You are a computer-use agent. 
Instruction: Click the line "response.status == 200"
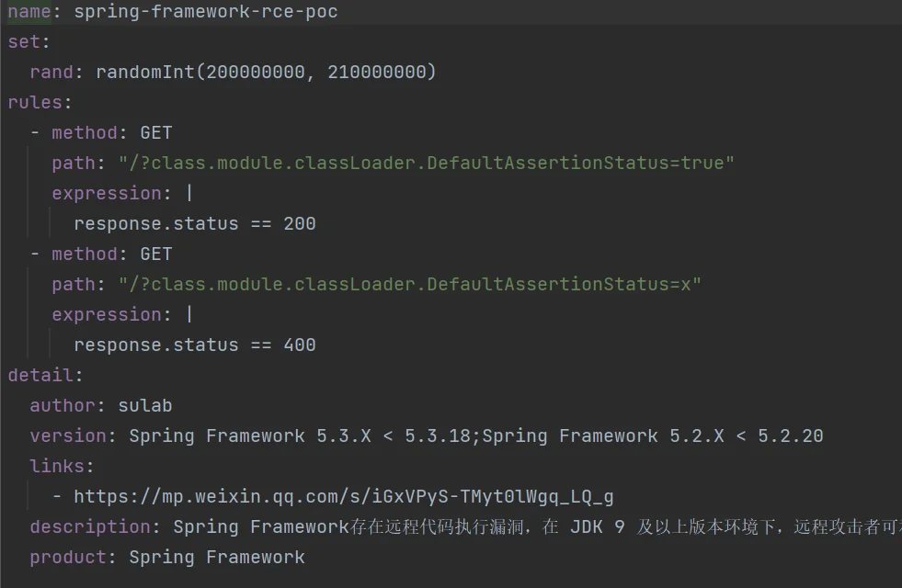tap(195, 223)
